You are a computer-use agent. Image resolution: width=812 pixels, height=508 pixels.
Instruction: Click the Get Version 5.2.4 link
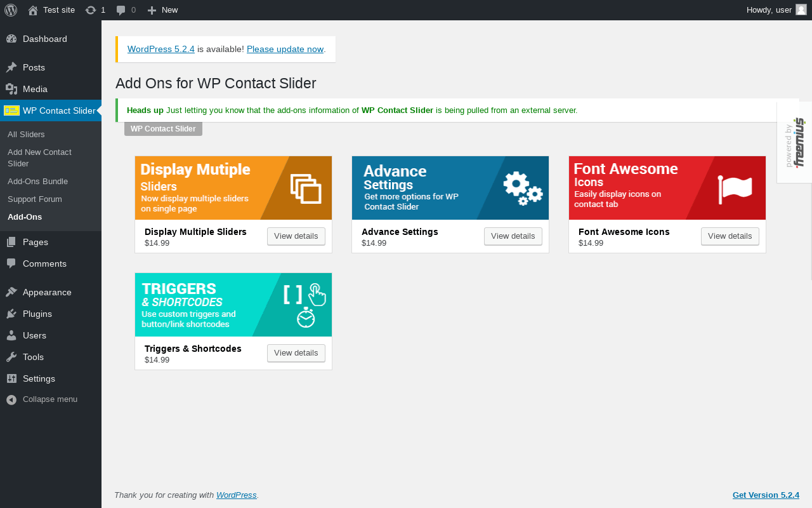pos(766,495)
